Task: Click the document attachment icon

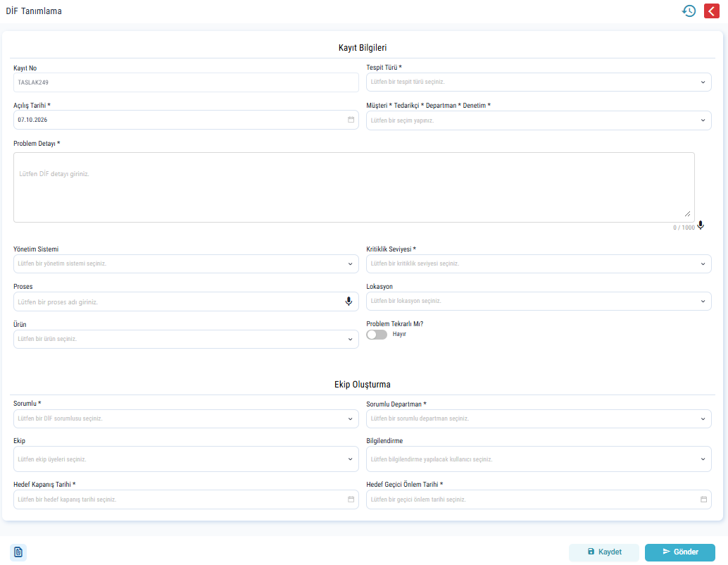Action: click(18, 552)
